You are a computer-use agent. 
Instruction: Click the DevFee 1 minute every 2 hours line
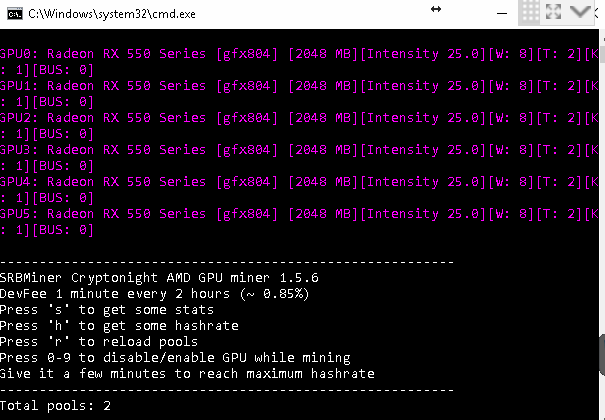[x=154, y=294]
